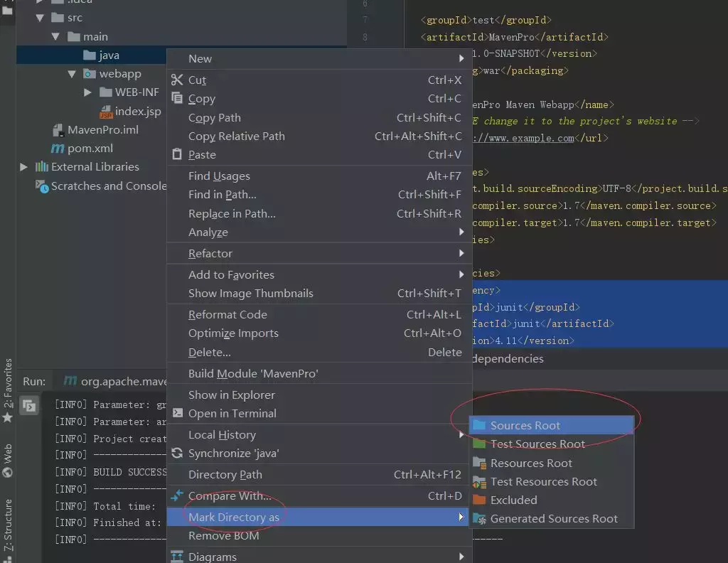This screenshot has width=728, height=563.
Task: Select Replace in Path… entry
Action: pyautogui.click(x=319, y=213)
